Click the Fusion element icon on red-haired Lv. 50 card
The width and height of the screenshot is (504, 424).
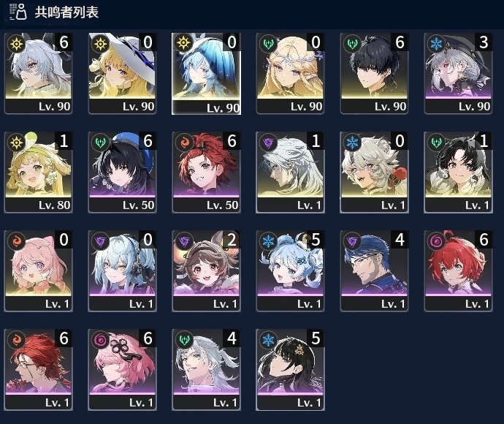pos(184,143)
